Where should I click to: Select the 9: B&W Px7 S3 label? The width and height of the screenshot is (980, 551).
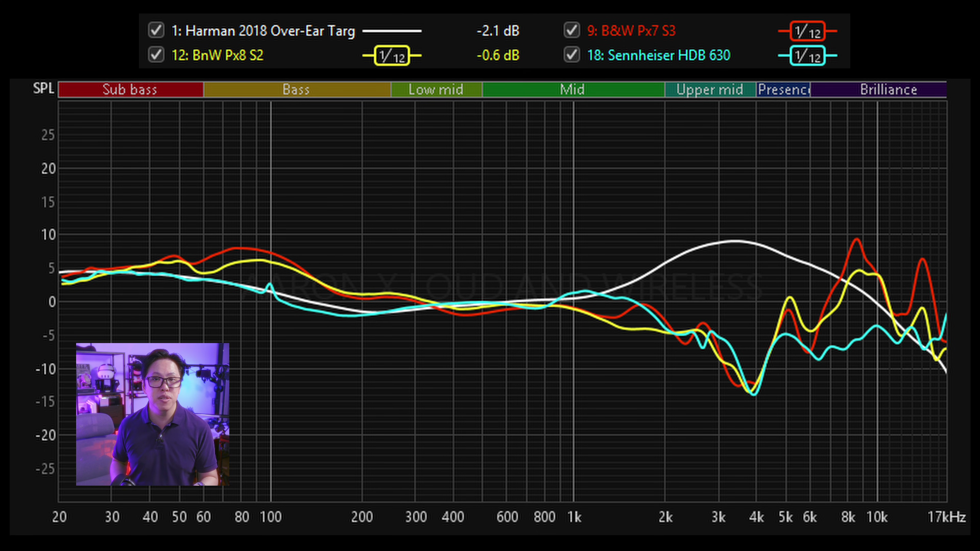631,31
